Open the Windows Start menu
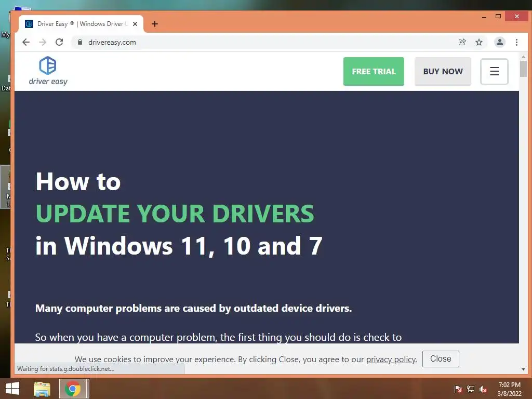The width and height of the screenshot is (532, 399). point(12,389)
